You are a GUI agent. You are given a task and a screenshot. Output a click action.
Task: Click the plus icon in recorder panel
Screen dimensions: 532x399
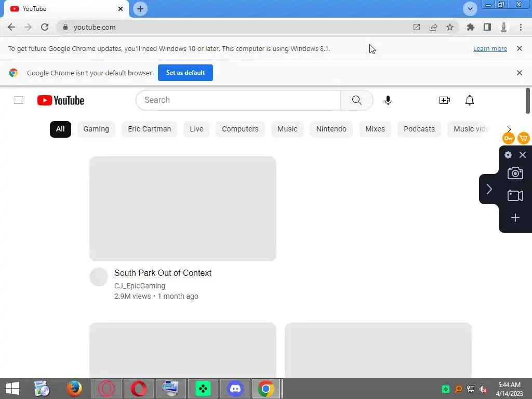coord(515,218)
